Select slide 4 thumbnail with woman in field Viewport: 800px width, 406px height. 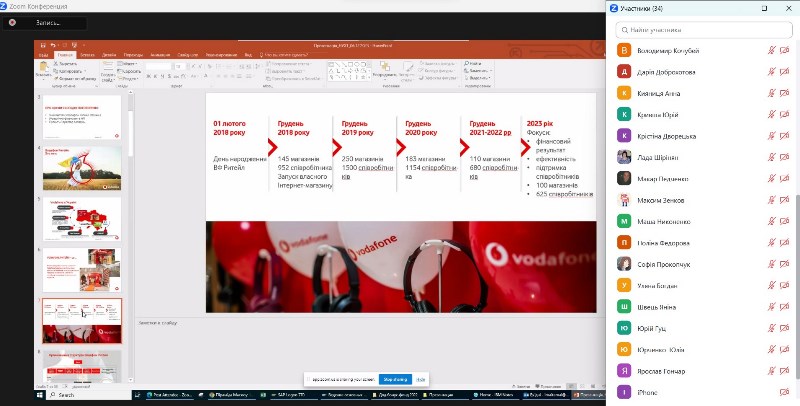coord(82,168)
